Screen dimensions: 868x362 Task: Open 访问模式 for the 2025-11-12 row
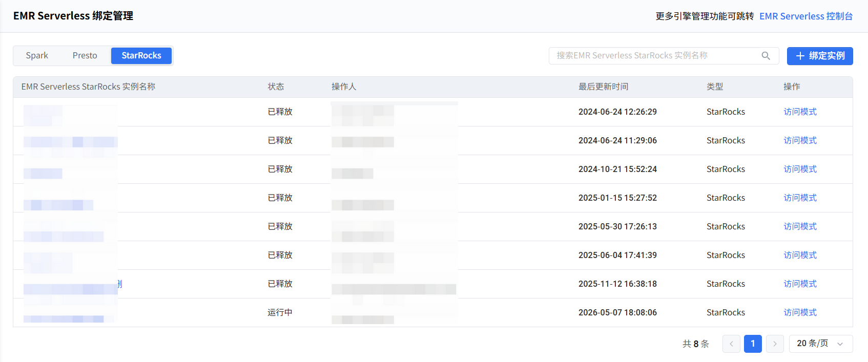click(x=800, y=284)
